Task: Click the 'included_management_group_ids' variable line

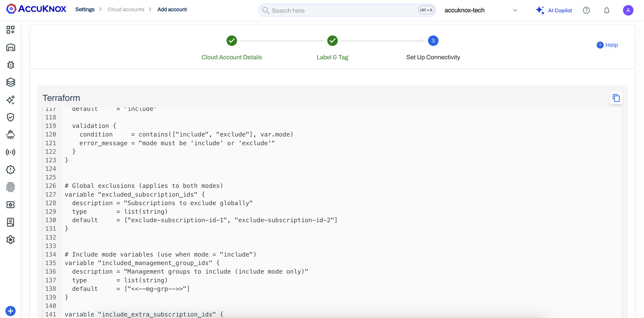Action: pos(142,263)
